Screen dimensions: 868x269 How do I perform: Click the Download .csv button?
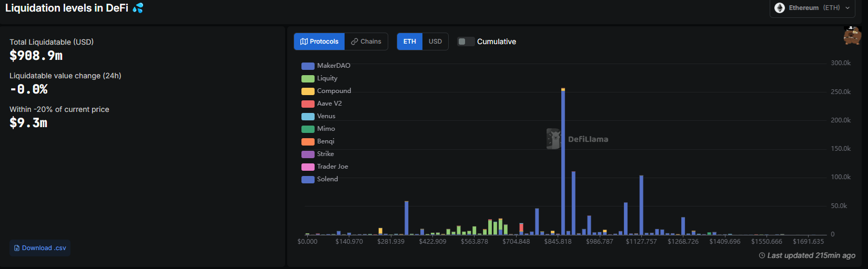tap(40, 248)
